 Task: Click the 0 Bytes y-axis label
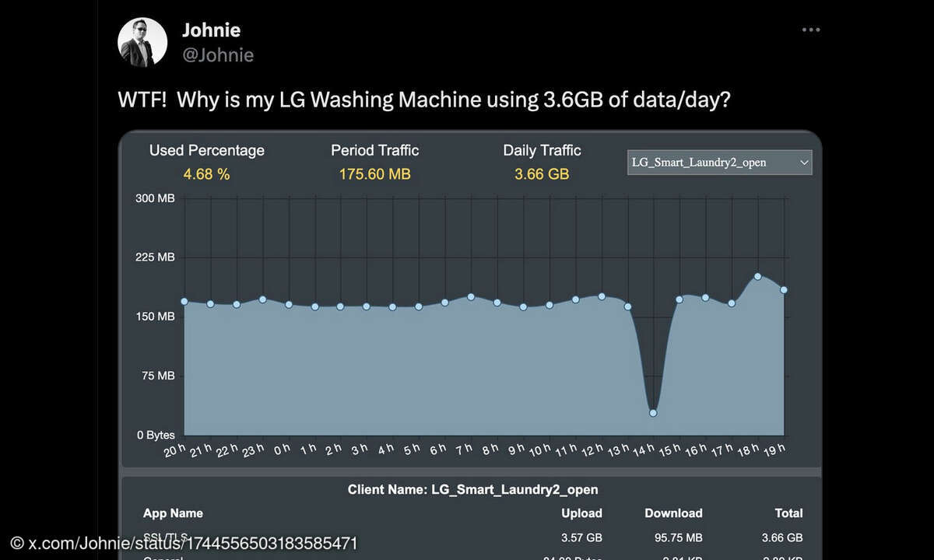pos(156,435)
